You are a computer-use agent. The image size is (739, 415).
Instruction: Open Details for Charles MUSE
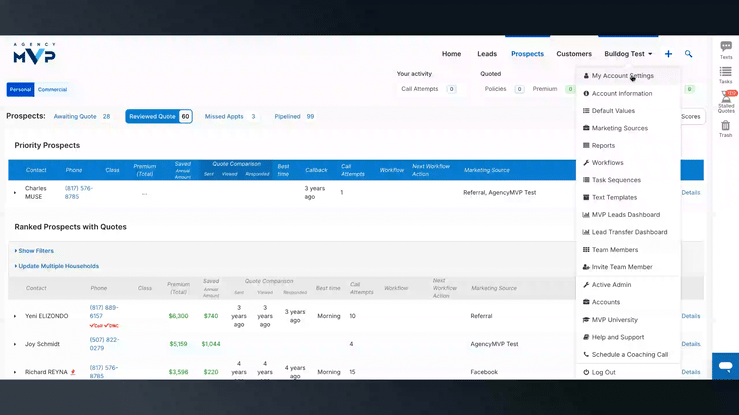tap(690, 193)
